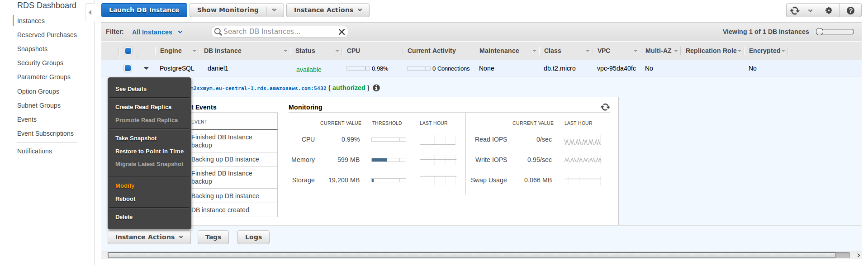The image size is (868, 266).
Task: Open Snapshots in sidebar
Action: point(32,49)
